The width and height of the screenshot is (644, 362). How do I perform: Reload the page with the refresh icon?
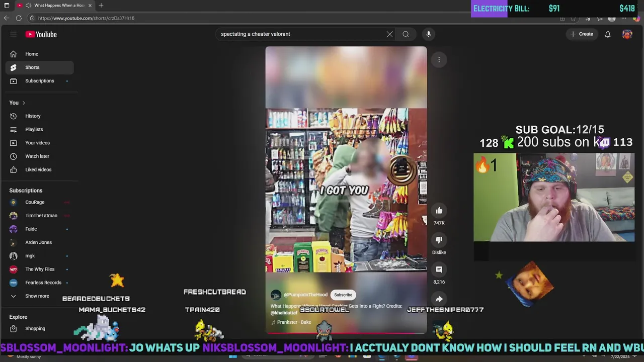tap(19, 18)
